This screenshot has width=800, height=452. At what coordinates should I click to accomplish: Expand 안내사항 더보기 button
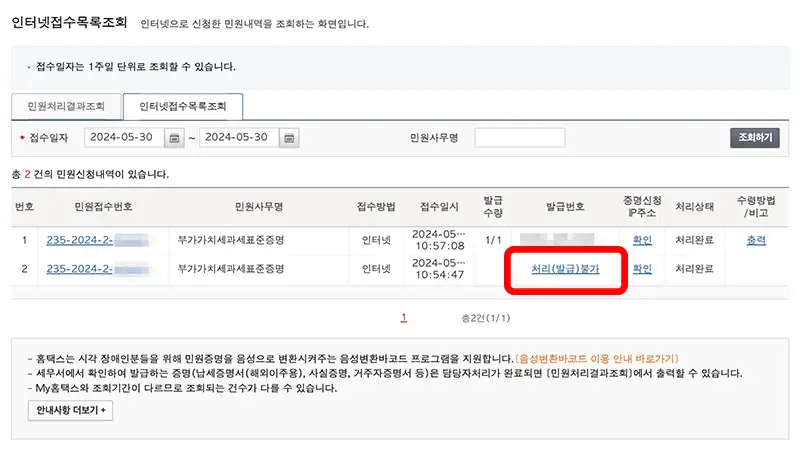pos(70,411)
